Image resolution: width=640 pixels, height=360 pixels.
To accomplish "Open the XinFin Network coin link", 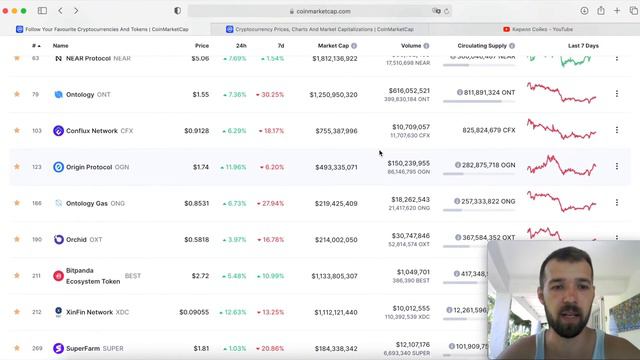I will point(89,312).
